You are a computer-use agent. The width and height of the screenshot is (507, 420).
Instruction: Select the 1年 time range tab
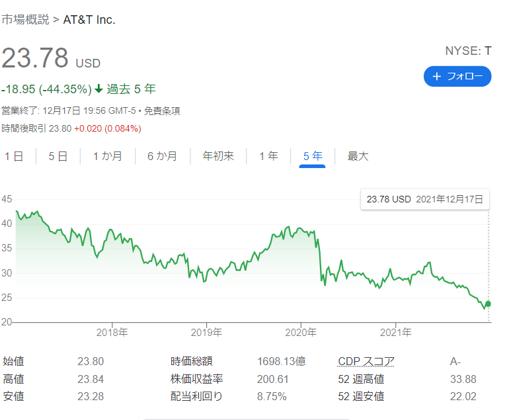[x=268, y=156]
